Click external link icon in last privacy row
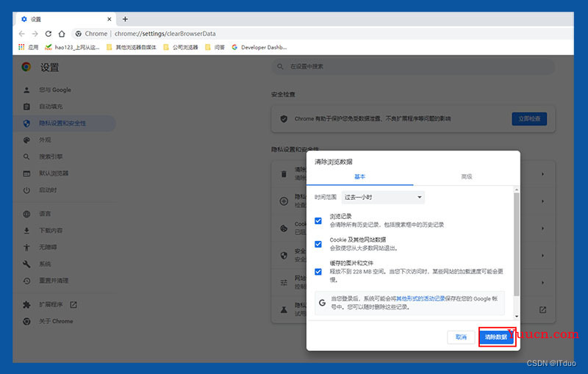The image size is (588, 374). (542, 309)
